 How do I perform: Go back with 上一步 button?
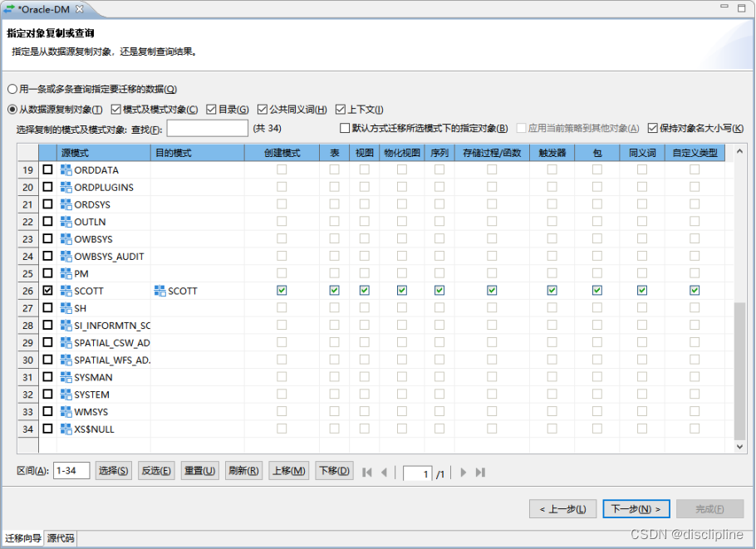[562, 509]
